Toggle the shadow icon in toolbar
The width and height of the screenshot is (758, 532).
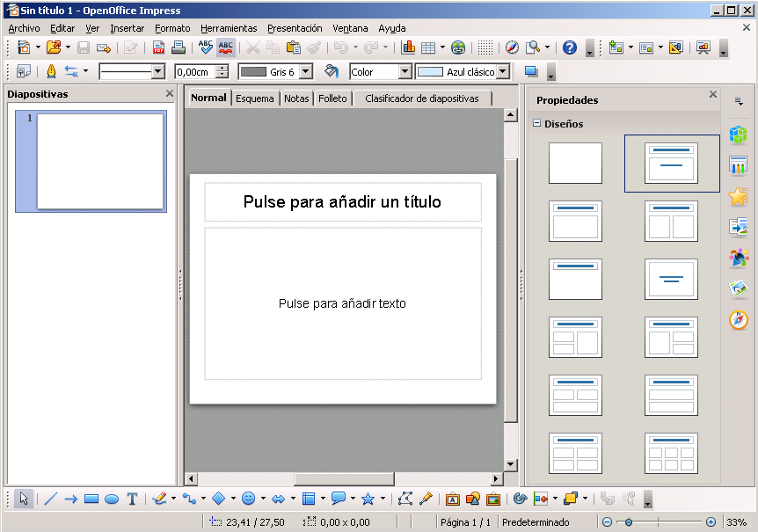point(531,72)
